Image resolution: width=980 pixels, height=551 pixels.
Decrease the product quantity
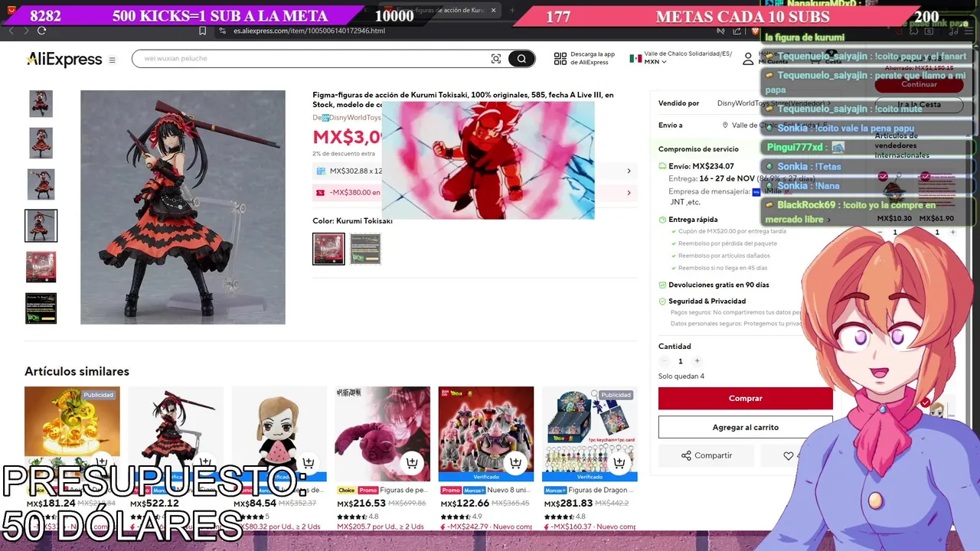pyautogui.click(x=664, y=361)
